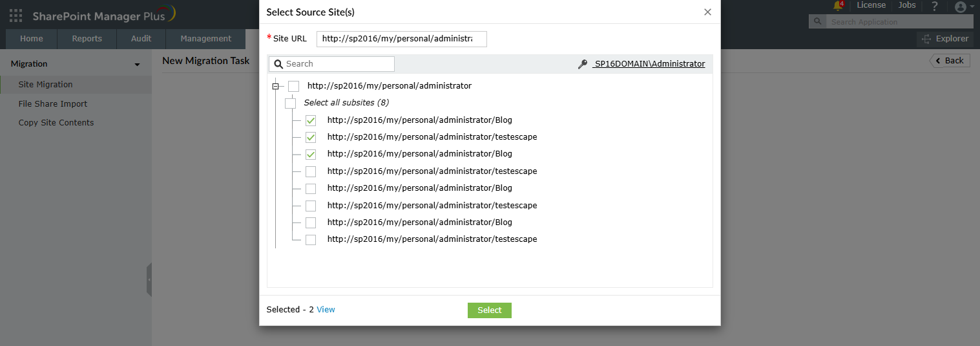
Task: Open the Management tab
Action: click(x=206, y=39)
